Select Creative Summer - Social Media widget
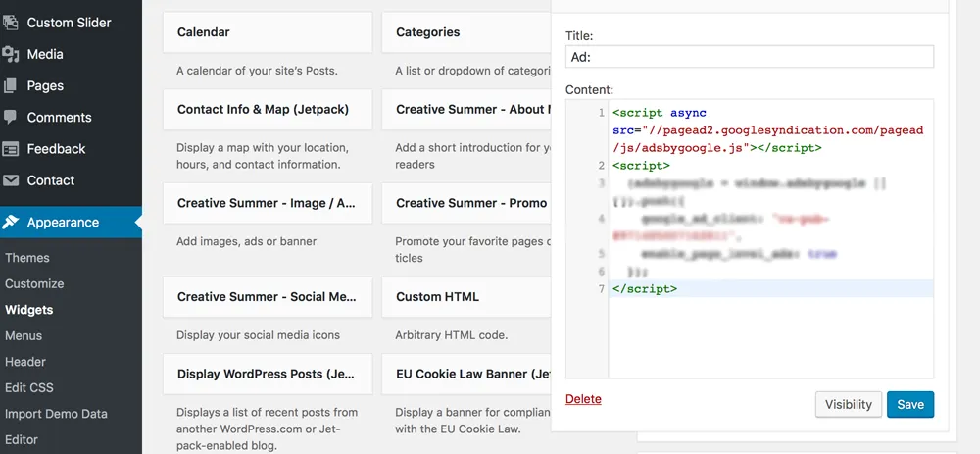The width and height of the screenshot is (980, 454). [268, 297]
